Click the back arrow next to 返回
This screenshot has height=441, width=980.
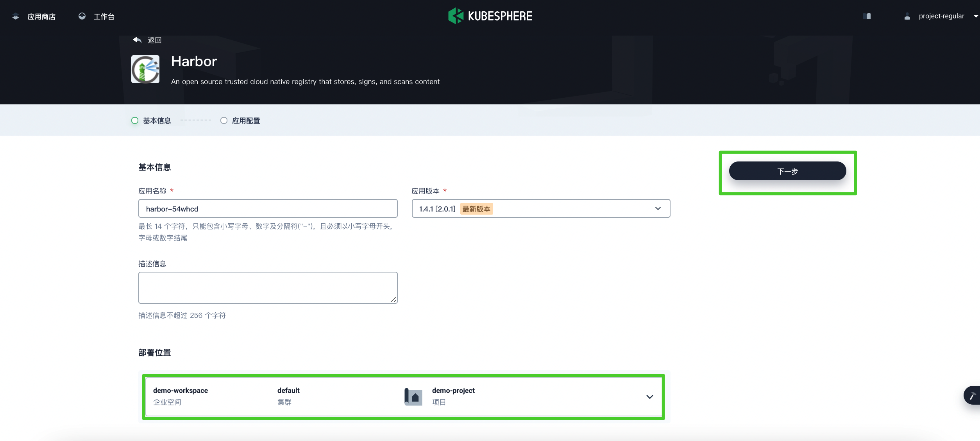click(x=136, y=39)
